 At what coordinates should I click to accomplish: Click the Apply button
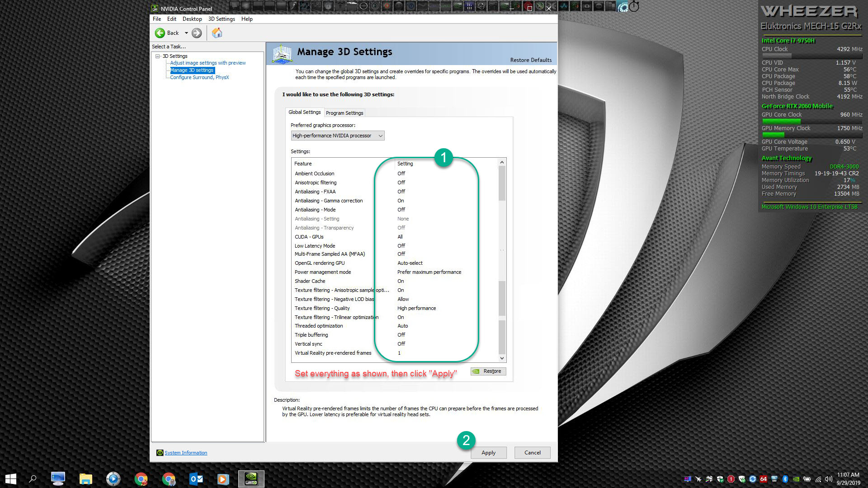tap(488, 453)
